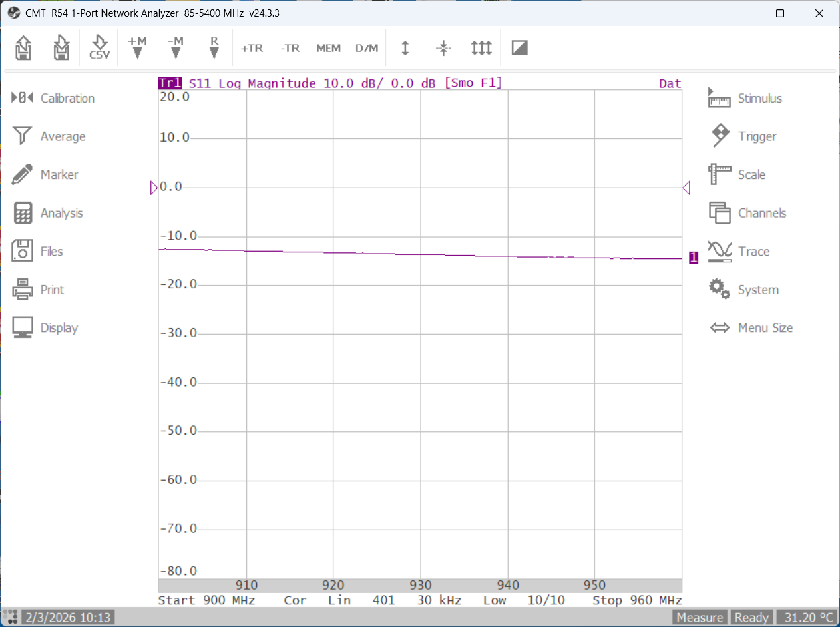Click the Stop 960 MHz field
Image resolution: width=840 pixels, height=627 pixels.
click(637, 600)
